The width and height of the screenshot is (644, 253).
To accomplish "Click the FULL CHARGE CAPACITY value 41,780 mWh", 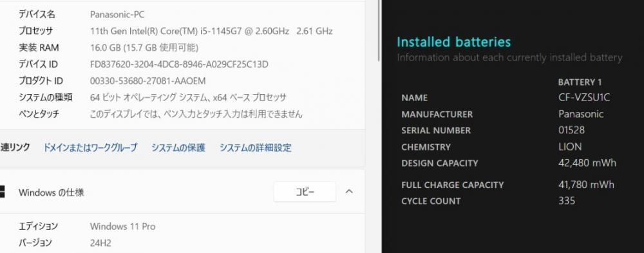I will [587, 184].
